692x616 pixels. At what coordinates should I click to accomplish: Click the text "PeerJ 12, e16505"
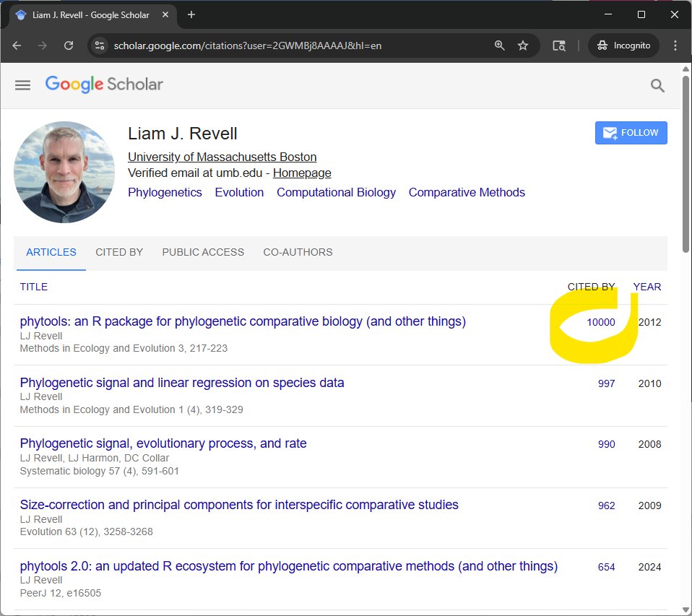(61, 593)
